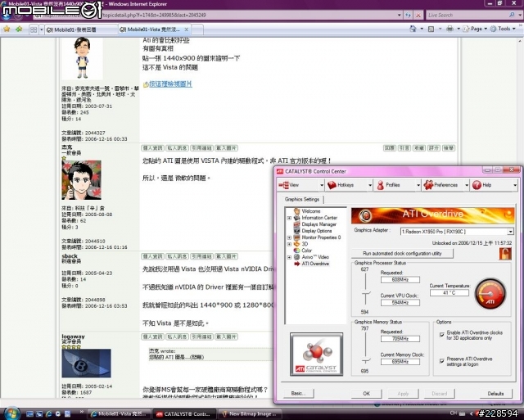524x420 pixels.
Task: Click the Requested memory clock field 705MHz
Action: (400, 339)
